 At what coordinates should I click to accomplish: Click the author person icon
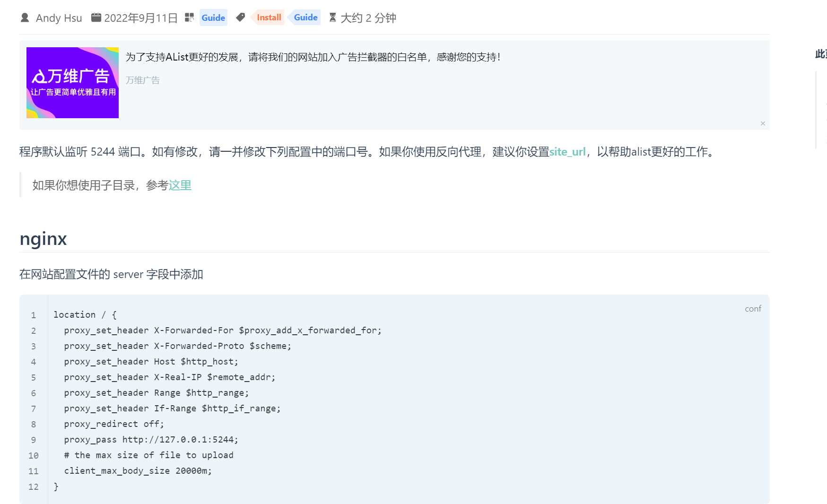point(25,17)
